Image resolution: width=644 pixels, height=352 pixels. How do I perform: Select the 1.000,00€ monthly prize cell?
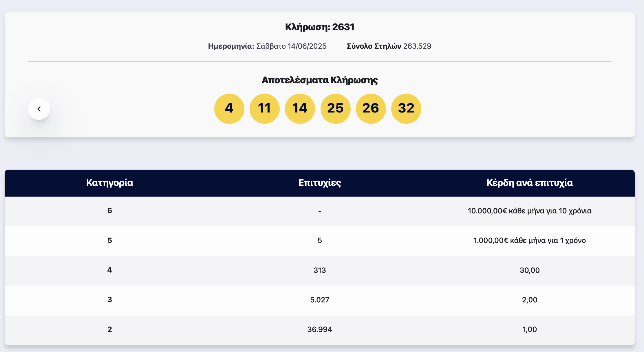coord(529,240)
